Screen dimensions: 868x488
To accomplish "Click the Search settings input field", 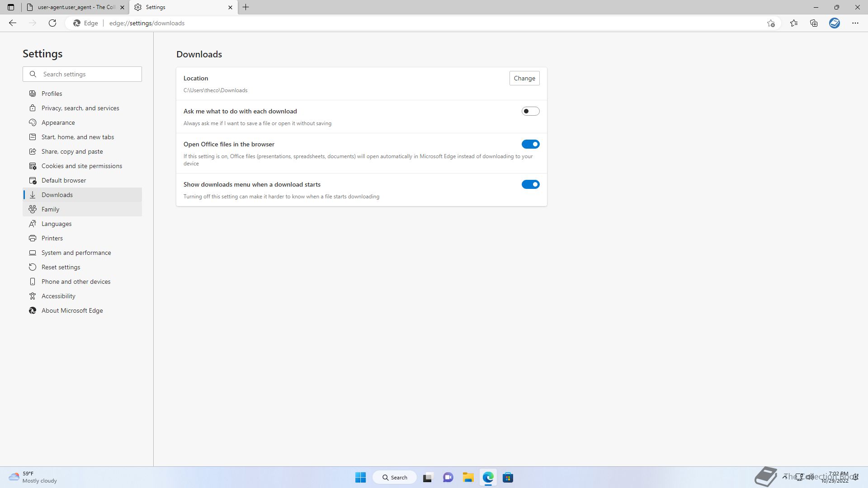I will click(88, 74).
